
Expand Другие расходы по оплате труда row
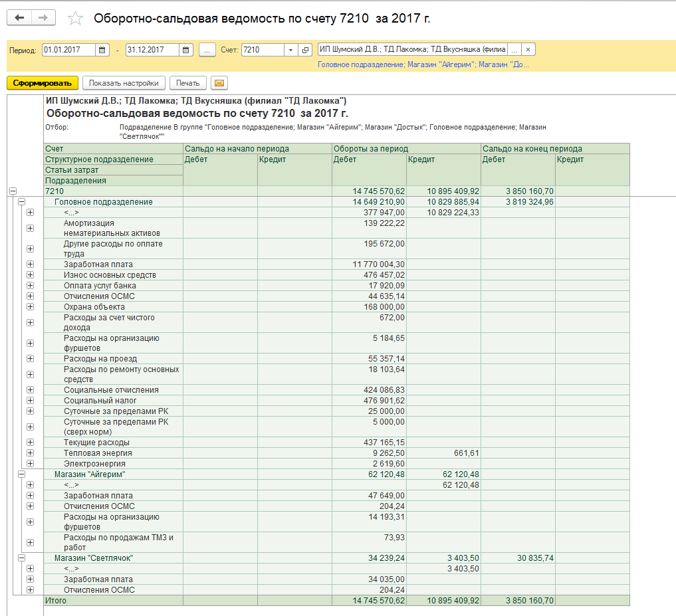click(x=30, y=249)
